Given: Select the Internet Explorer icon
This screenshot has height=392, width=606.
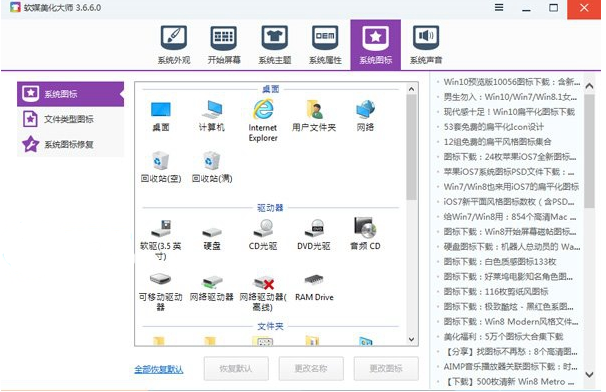Looking at the screenshot, I should (x=263, y=120).
